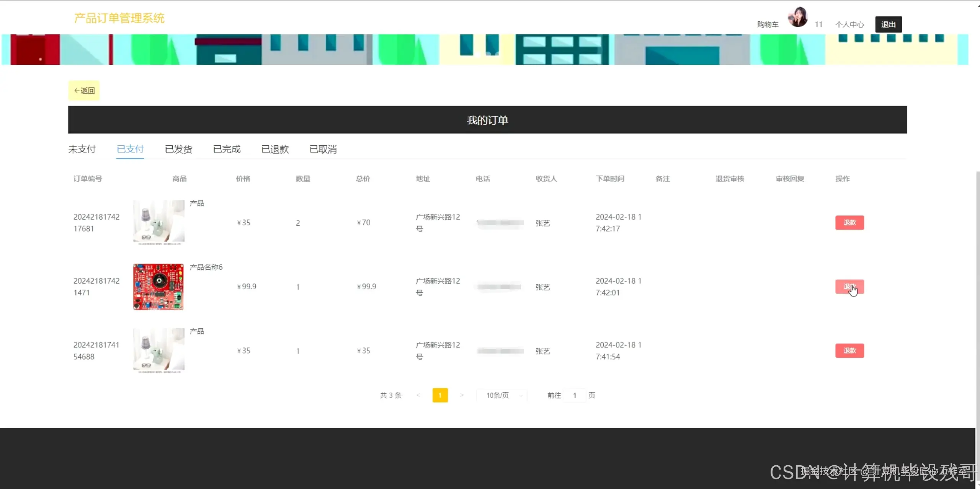This screenshot has width=980, height=489.
Task: Click the user avatar picture
Action: tap(798, 17)
